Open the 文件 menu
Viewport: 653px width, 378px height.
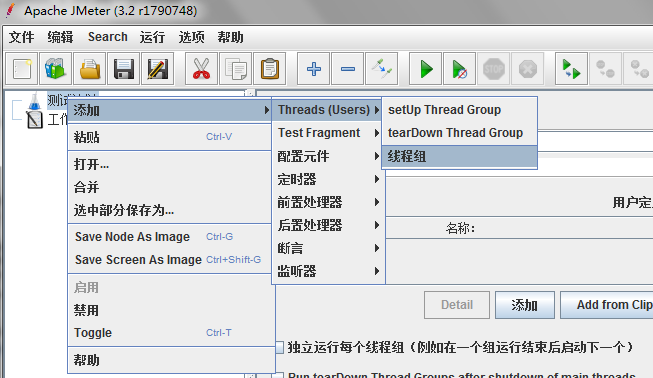[22, 37]
